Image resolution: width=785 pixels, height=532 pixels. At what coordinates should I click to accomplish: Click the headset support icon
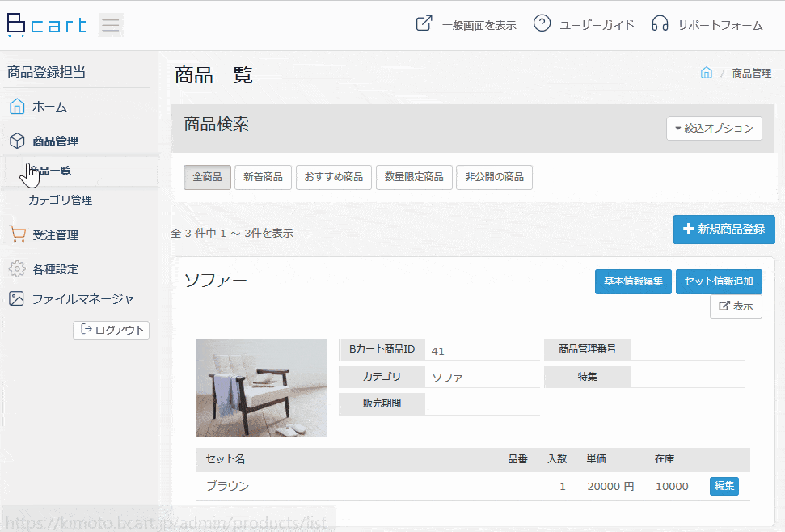click(x=660, y=23)
